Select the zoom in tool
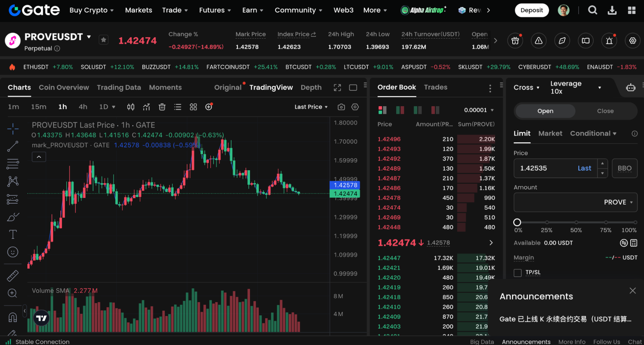The width and height of the screenshot is (644, 345). click(12, 293)
